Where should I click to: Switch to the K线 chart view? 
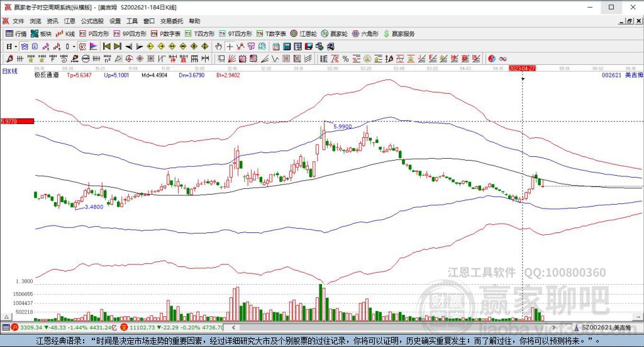[x=65, y=34]
